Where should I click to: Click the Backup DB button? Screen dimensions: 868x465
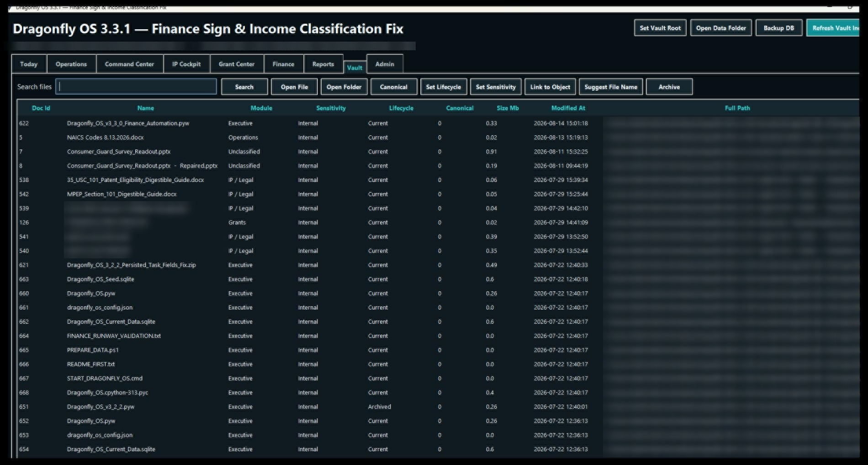click(x=779, y=28)
